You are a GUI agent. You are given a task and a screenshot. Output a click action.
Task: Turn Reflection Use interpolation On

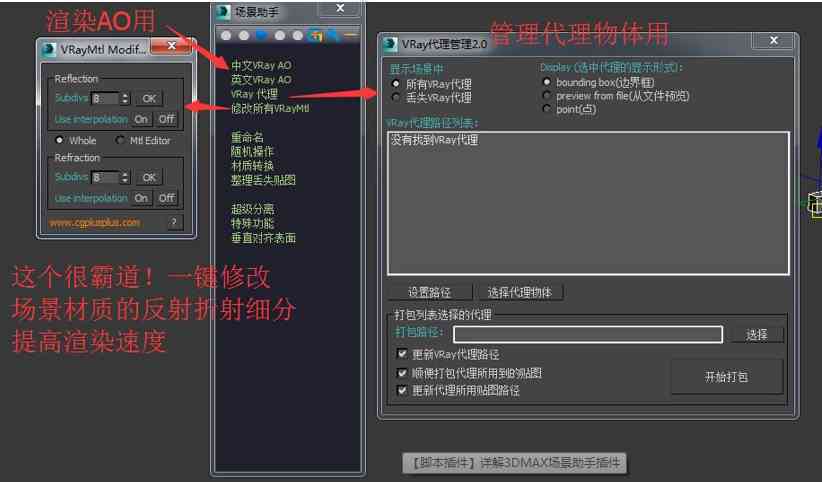pyautogui.click(x=141, y=119)
